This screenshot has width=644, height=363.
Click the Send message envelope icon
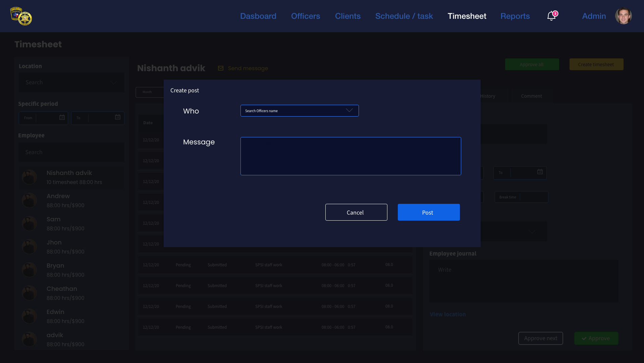click(x=221, y=69)
